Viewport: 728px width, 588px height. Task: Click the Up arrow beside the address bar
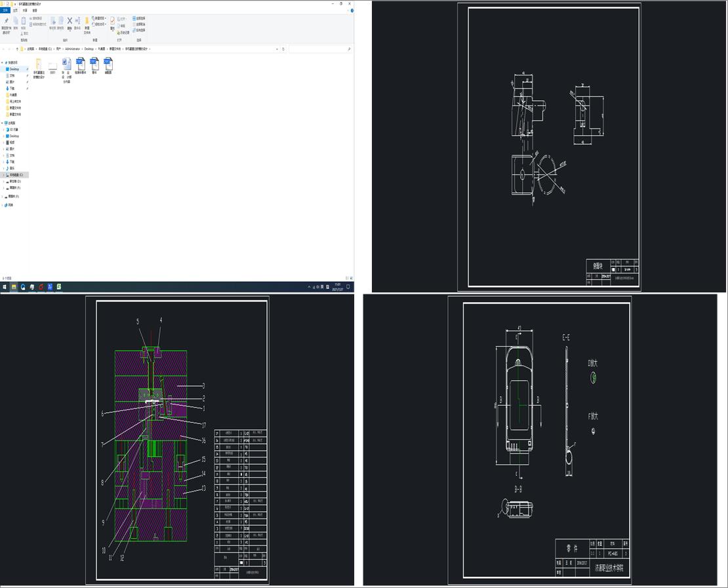click(17, 49)
